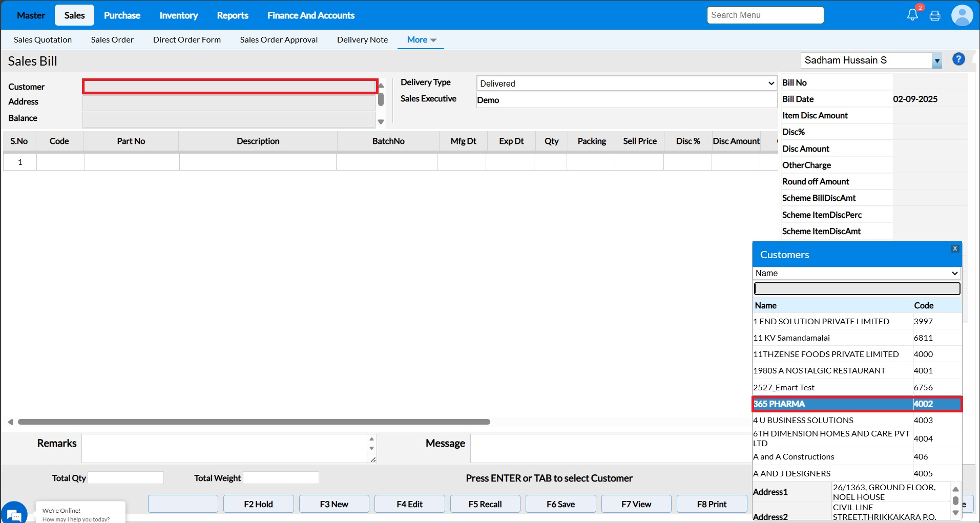
Task: Select customer 11 KV Samandamalai
Action: coord(857,338)
